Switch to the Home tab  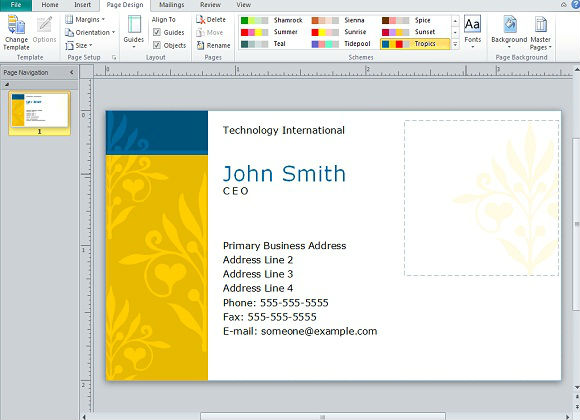click(x=50, y=5)
